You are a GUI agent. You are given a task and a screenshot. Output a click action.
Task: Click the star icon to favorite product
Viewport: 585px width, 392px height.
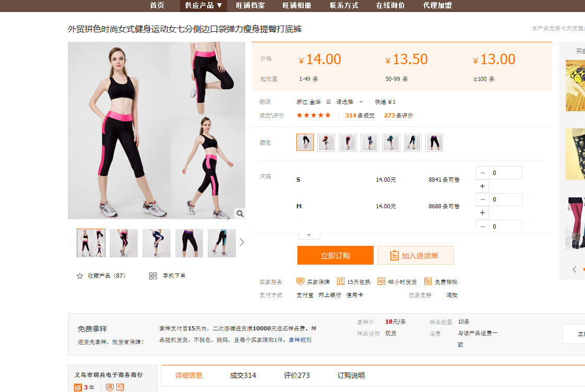[x=80, y=276]
